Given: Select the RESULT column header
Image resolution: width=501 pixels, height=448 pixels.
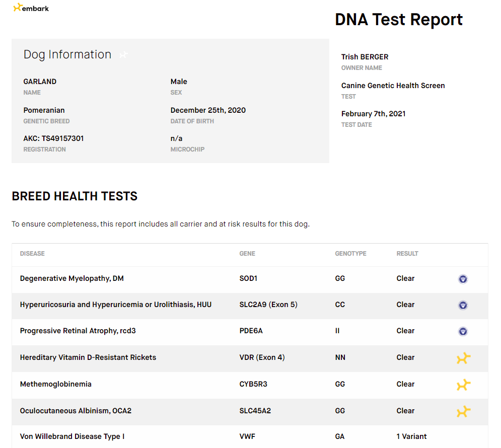Looking at the screenshot, I should (407, 254).
